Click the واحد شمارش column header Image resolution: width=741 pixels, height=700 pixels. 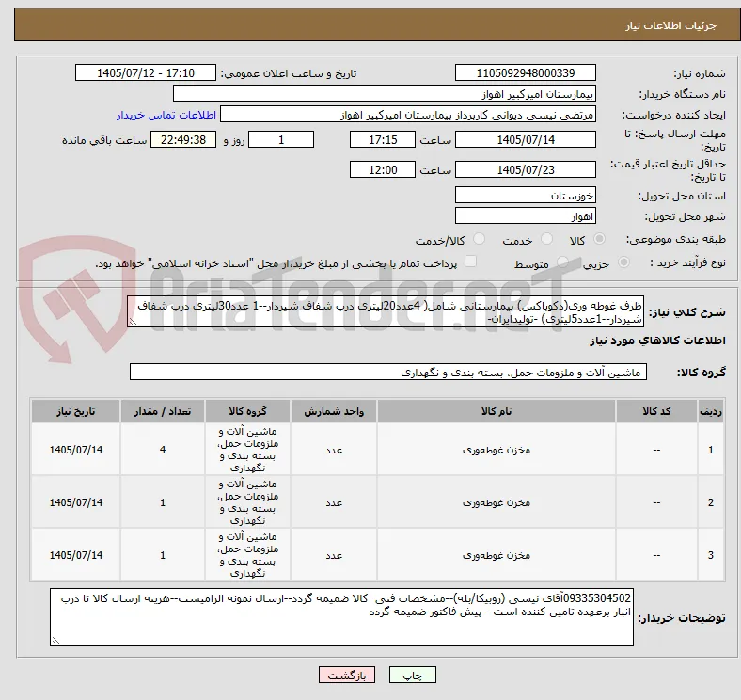pyautogui.click(x=334, y=411)
